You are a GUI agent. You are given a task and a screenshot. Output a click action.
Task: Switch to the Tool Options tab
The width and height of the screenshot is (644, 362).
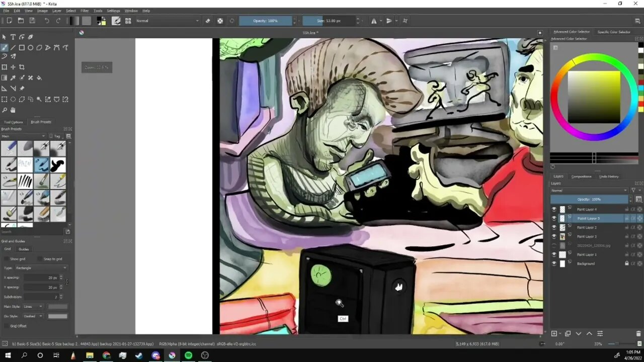tap(14, 122)
